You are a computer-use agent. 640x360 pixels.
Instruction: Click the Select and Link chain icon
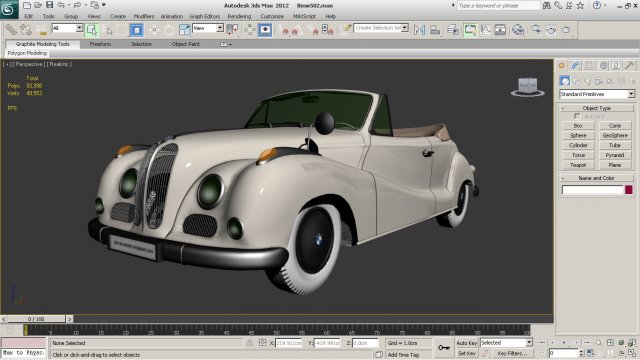[11, 29]
